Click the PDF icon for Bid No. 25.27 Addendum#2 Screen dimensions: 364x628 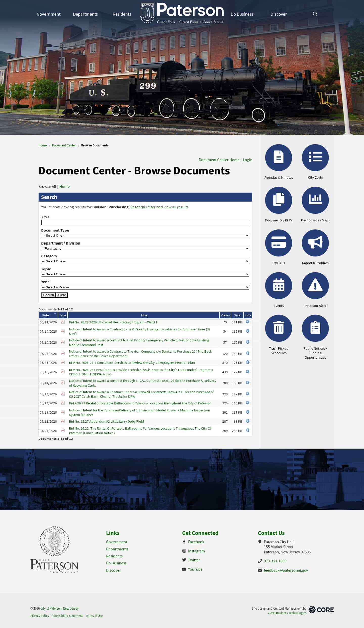click(x=63, y=421)
